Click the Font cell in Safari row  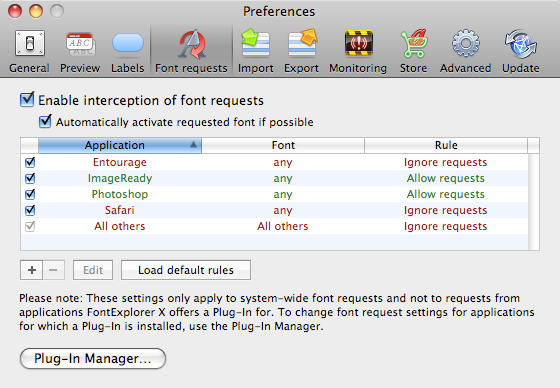[x=283, y=210]
